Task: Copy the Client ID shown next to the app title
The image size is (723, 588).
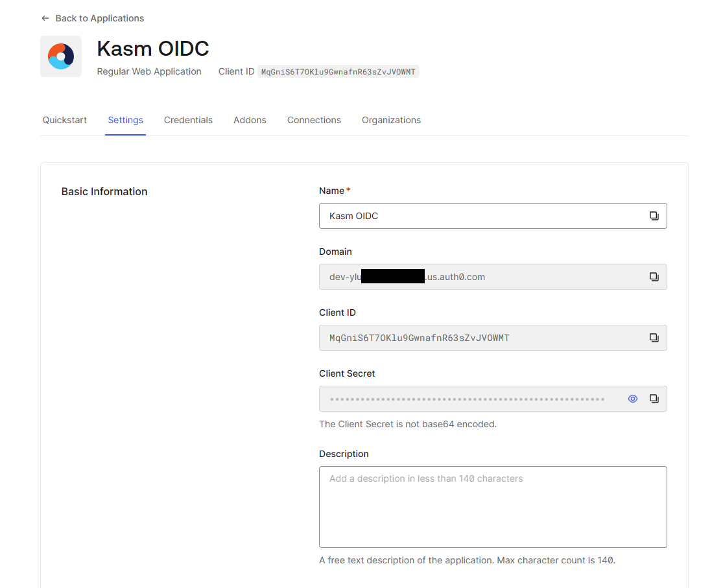Action: 338,71
